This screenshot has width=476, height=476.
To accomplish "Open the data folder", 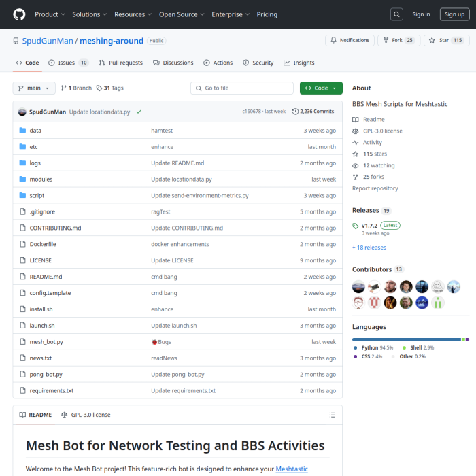I will (x=35, y=130).
